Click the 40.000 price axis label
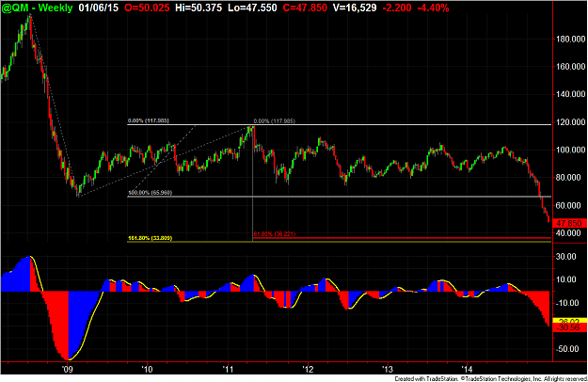The image size is (588, 382). point(570,233)
